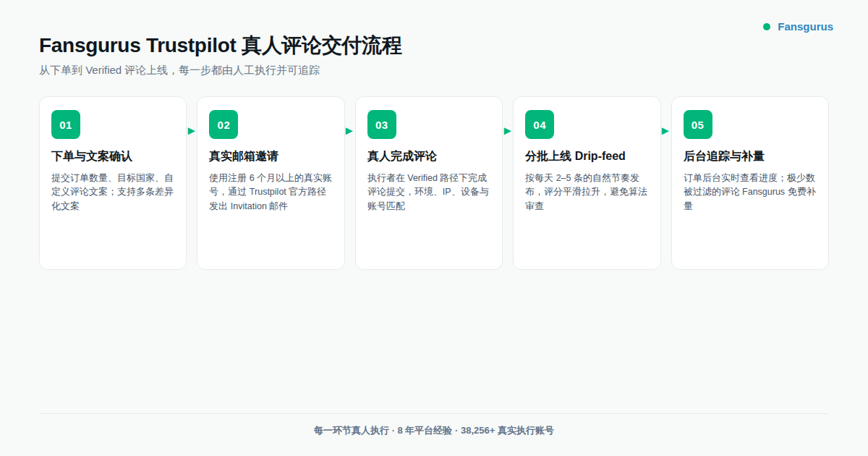Open the Fansgurus logo link

805,26
